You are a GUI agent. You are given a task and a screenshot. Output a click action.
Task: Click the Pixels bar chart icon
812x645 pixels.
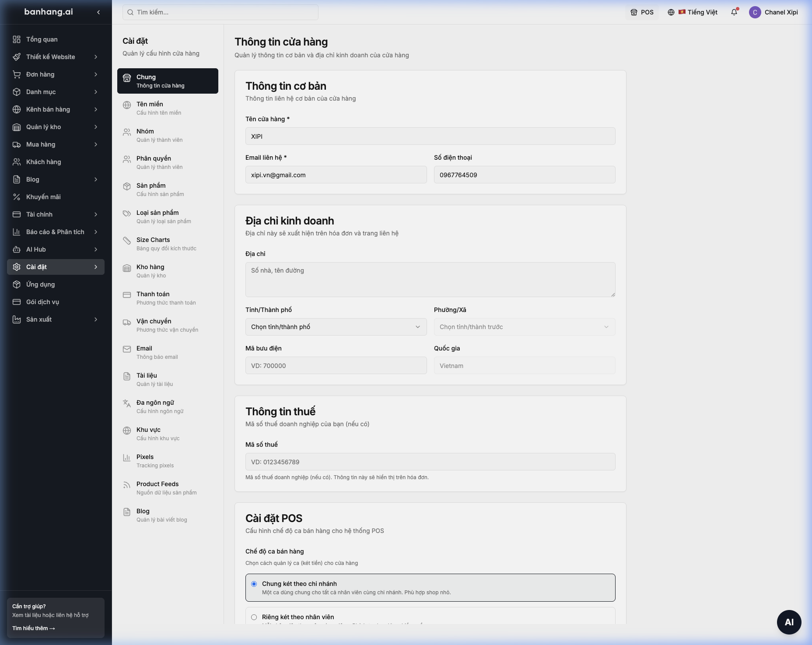pos(127,458)
